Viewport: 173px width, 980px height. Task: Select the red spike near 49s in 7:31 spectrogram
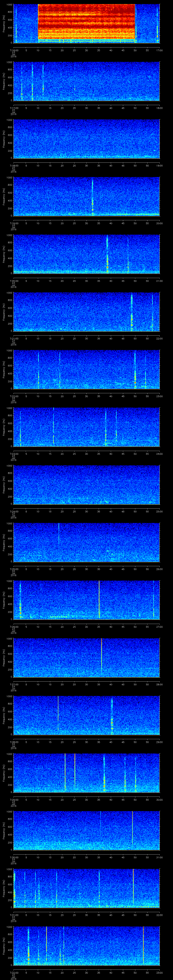coord(133,886)
